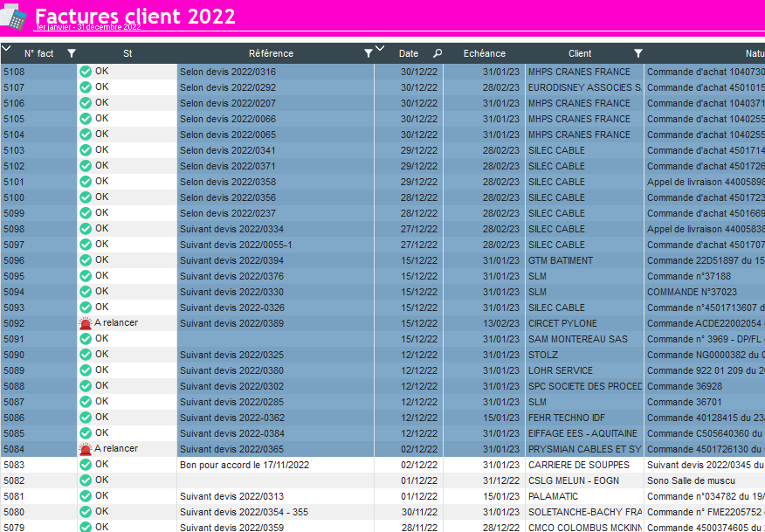Select reference Bon pour accord le 17/11/2022
This screenshot has height=532, width=765.
pos(244,465)
